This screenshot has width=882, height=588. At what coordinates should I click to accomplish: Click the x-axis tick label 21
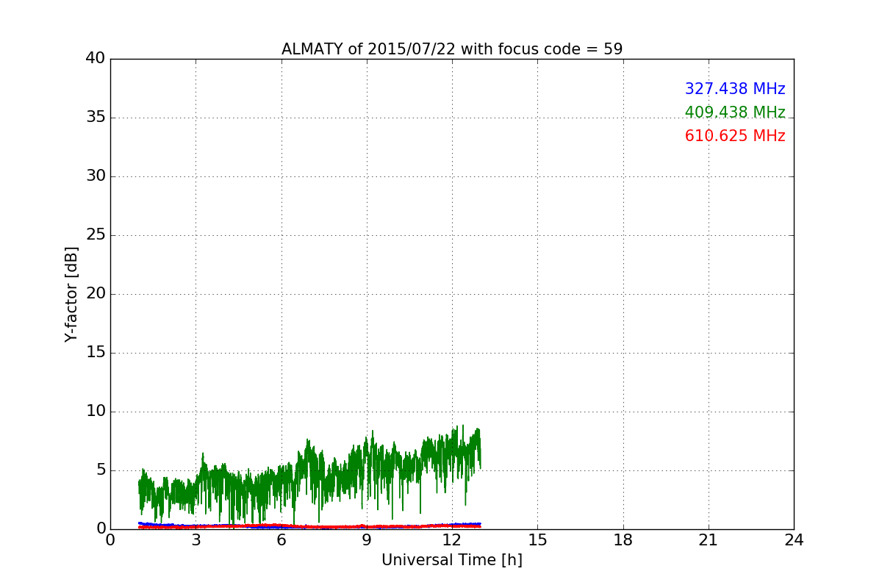(x=709, y=540)
